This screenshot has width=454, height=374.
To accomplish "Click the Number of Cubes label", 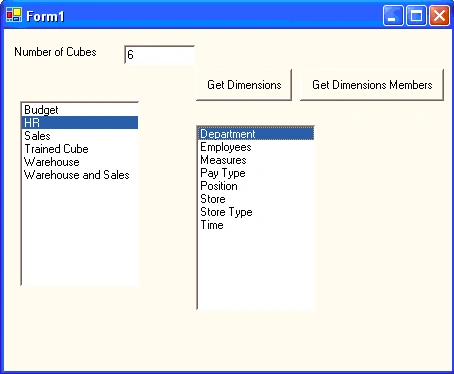I will tap(55, 52).
